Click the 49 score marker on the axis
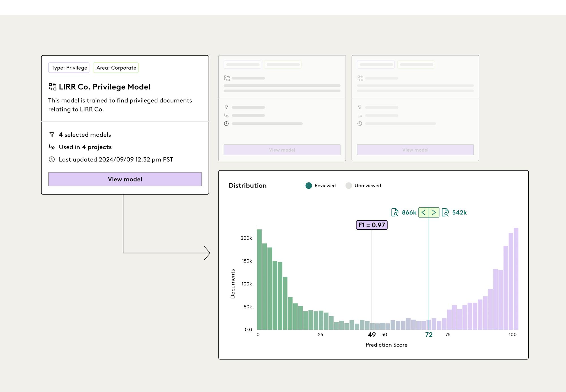The image size is (566, 392). [x=372, y=335]
